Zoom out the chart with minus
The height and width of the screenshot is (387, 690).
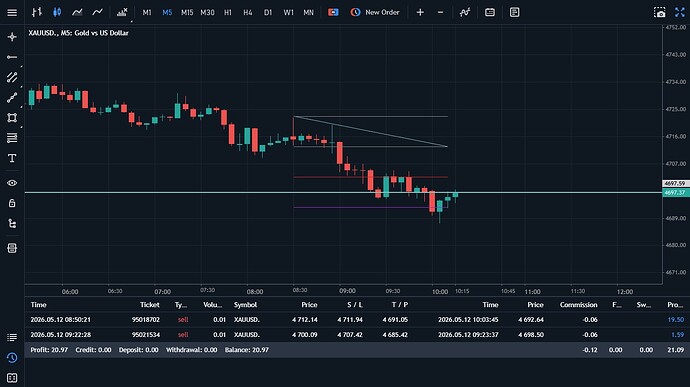440,12
